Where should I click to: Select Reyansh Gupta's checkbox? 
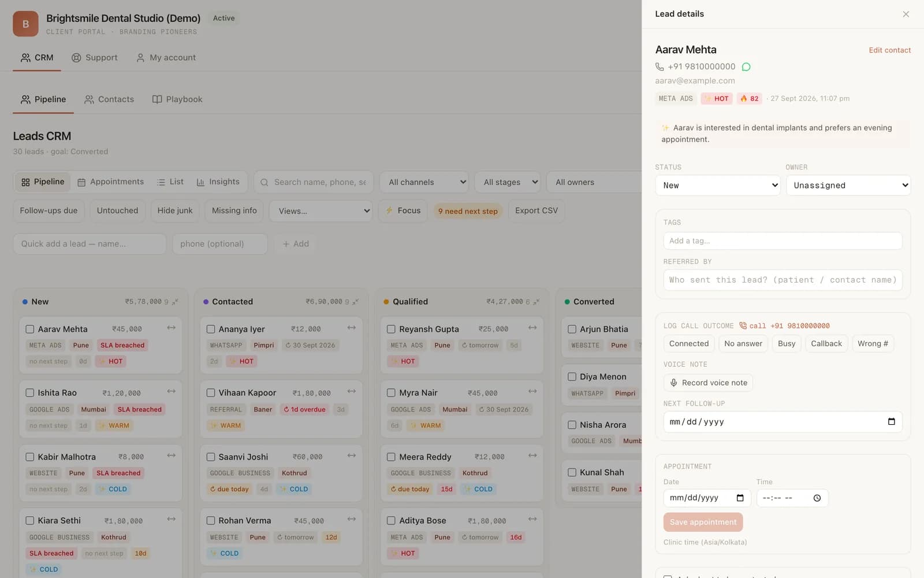(391, 329)
